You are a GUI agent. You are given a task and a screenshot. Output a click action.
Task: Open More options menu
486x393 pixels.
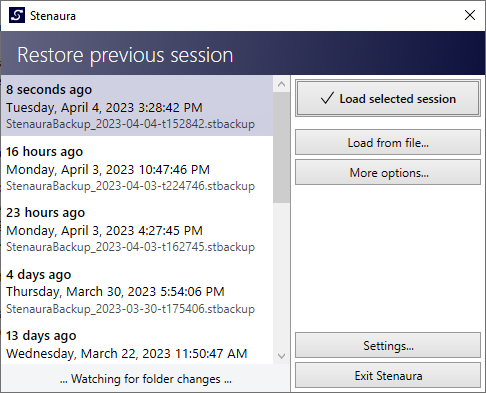click(388, 173)
